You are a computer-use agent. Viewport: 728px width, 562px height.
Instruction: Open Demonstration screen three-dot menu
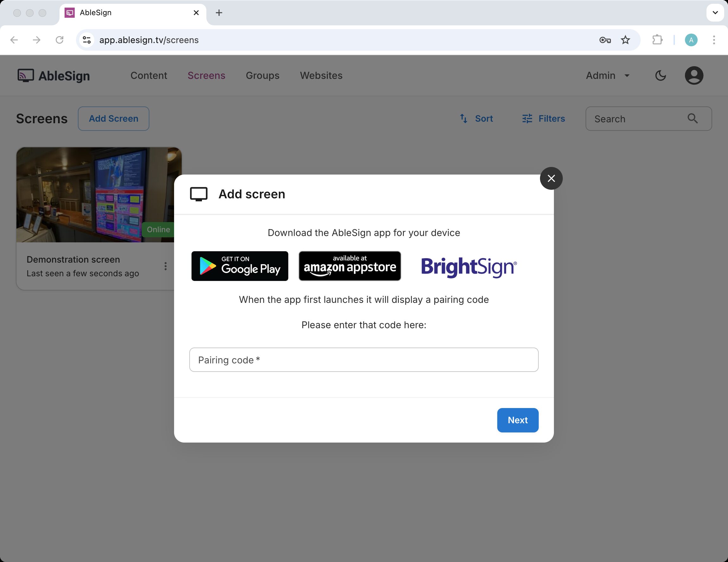pos(165,266)
